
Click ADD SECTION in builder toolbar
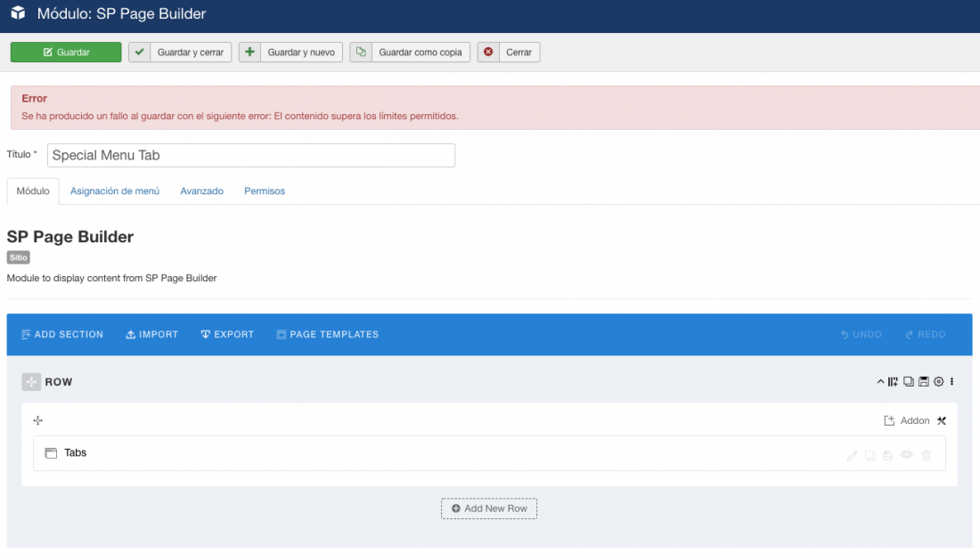click(x=61, y=334)
